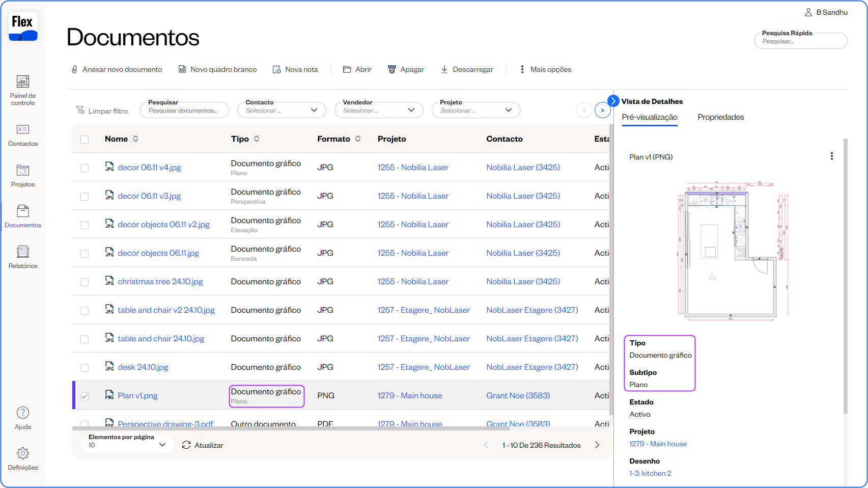868x488 pixels.
Task: Open Definições settings gear
Action: (x=23, y=454)
